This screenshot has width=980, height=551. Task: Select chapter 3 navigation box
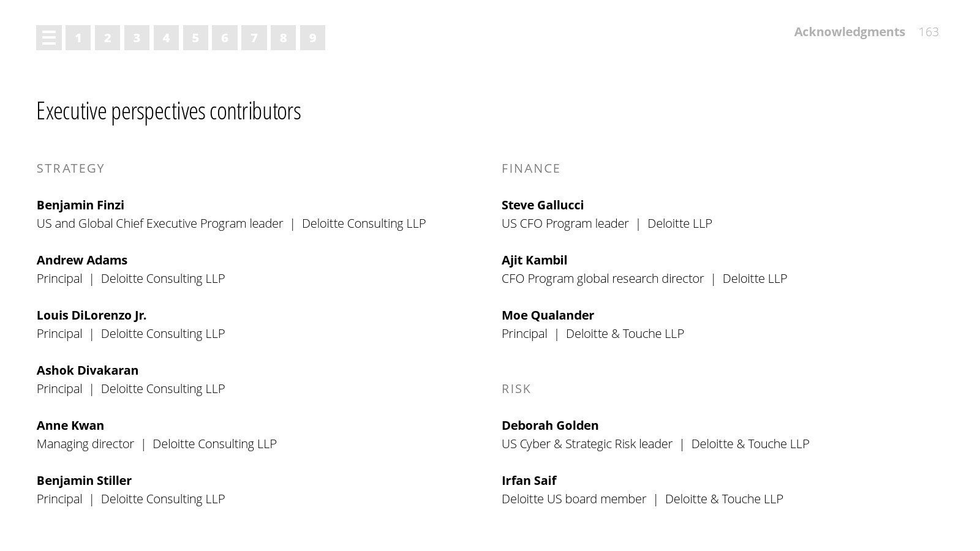[x=137, y=38]
